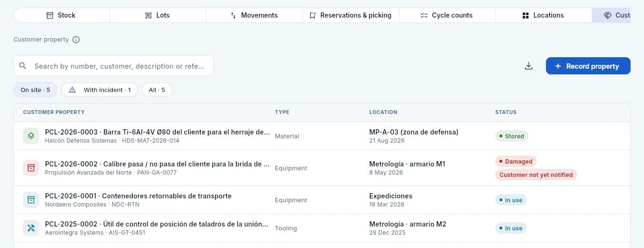This screenshot has width=644, height=248.
Task: Click the date 29 Dec 2025
Action: 387,233
